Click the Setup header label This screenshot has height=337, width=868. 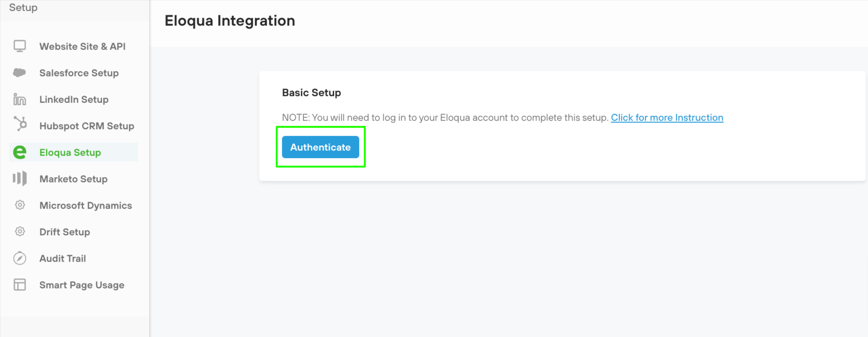(x=23, y=7)
